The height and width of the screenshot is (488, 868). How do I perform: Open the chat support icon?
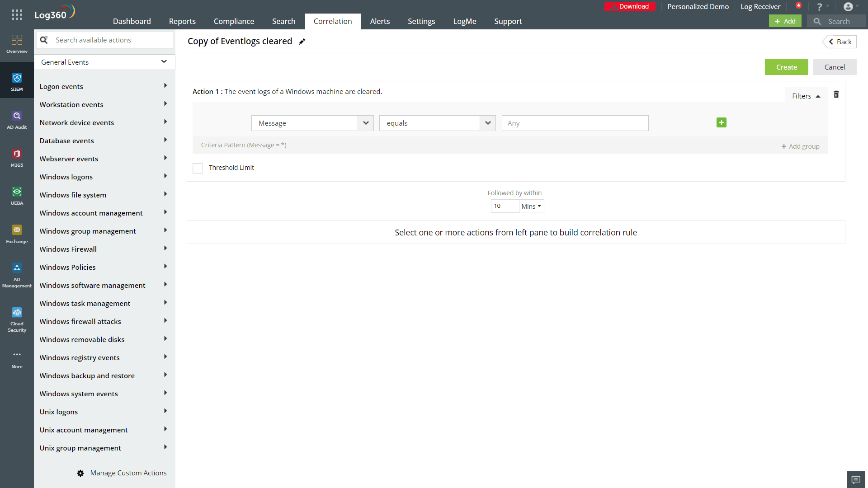point(855,479)
